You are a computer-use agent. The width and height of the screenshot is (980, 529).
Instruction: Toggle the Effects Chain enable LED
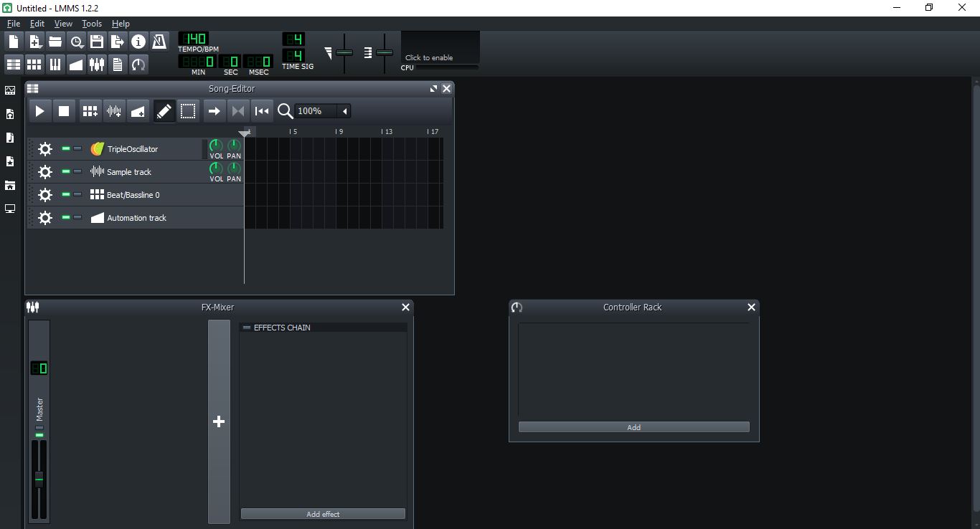coord(247,328)
